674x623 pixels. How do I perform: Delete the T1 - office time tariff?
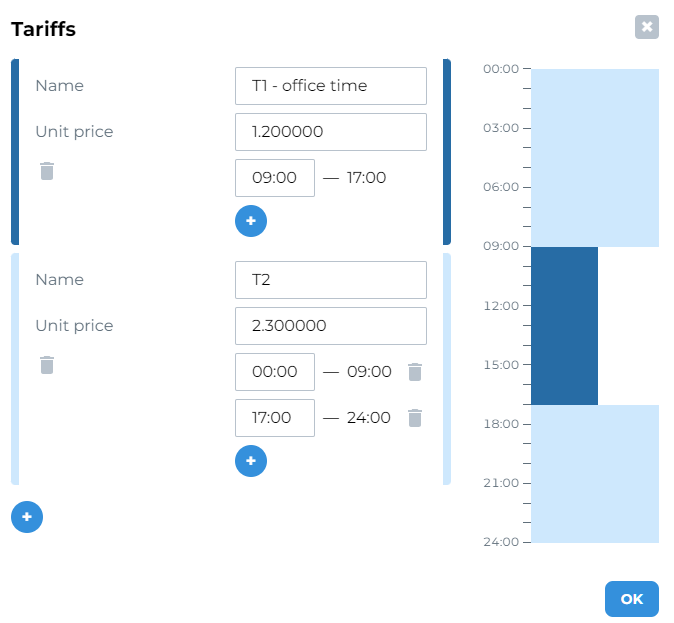pos(47,171)
